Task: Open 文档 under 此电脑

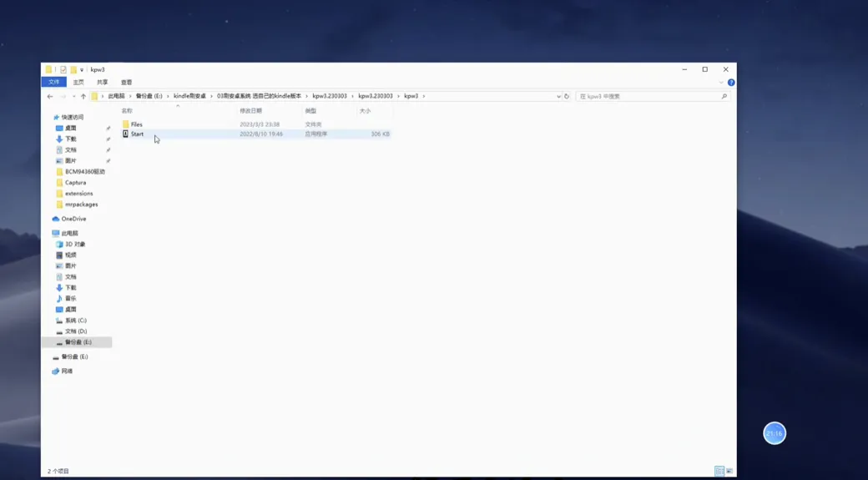Action: pyautogui.click(x=70, y=277)
